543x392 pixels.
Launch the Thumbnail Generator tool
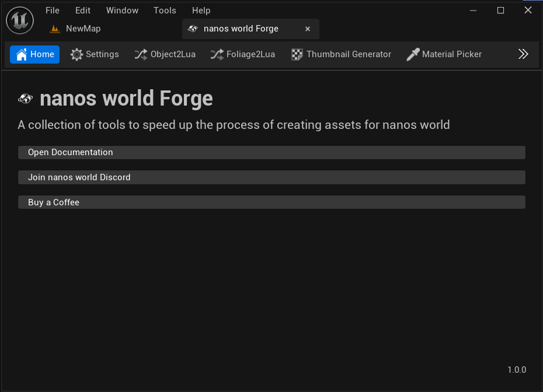(341, 54)
